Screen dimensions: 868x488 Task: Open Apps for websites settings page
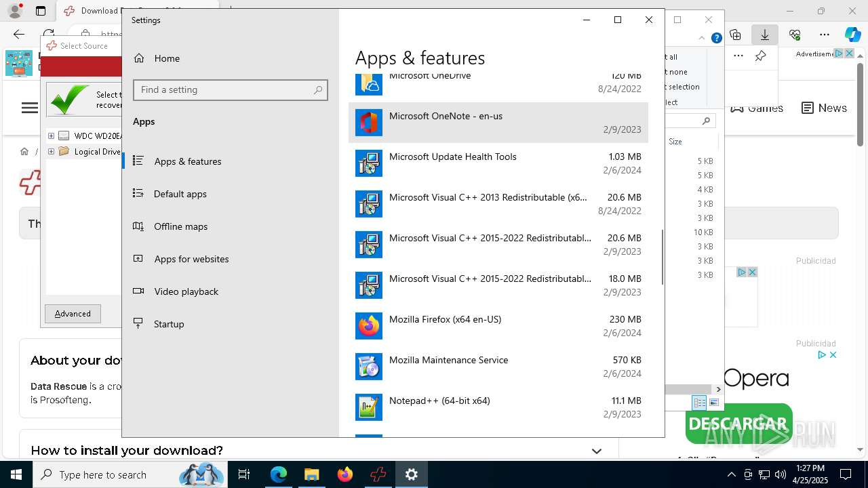click(231, 259)
